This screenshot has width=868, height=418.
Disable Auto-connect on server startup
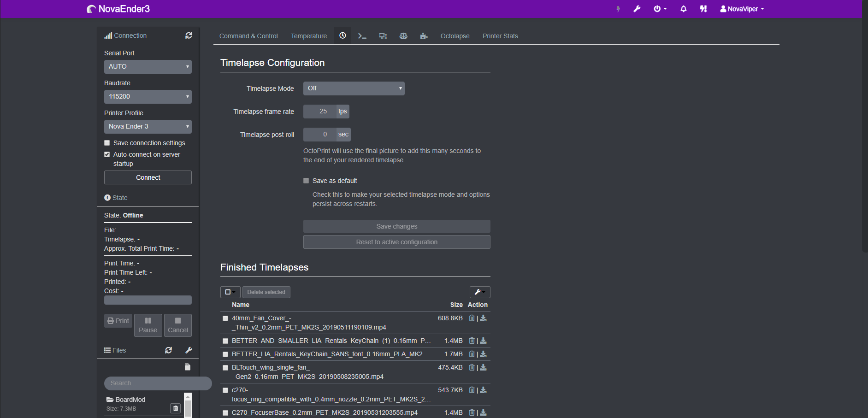[x=106, y=154]
